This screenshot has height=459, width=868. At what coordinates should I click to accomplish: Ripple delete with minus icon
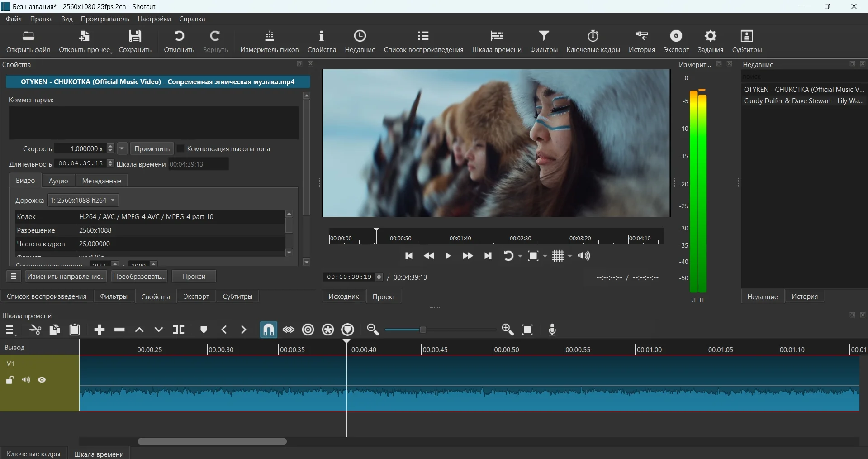[119, 330]
